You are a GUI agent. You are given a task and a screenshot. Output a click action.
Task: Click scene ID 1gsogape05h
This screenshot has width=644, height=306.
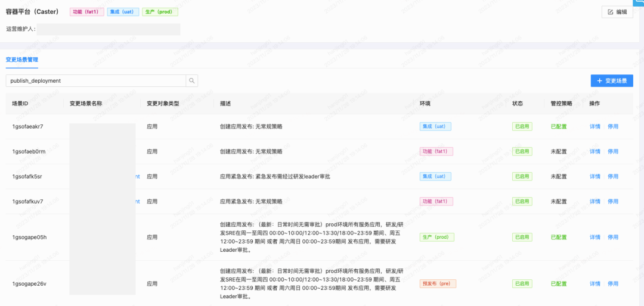pyautogui.click(x=29, y=238)
